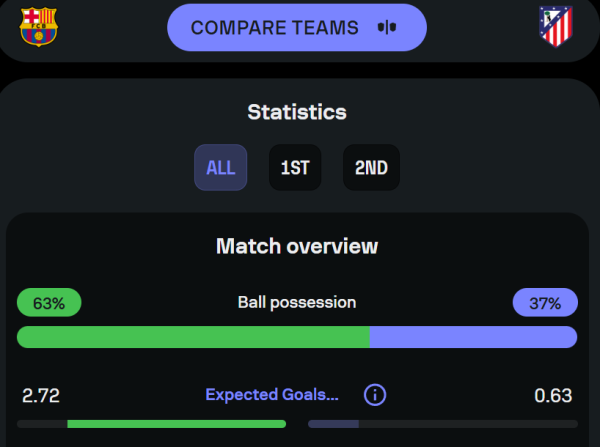
Task: Click the 0.63 expected goals value
Action: click(x=553, y=395)
